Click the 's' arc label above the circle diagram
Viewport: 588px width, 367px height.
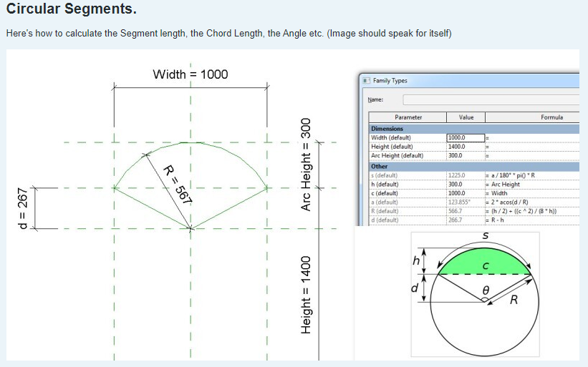coord(486,235)
